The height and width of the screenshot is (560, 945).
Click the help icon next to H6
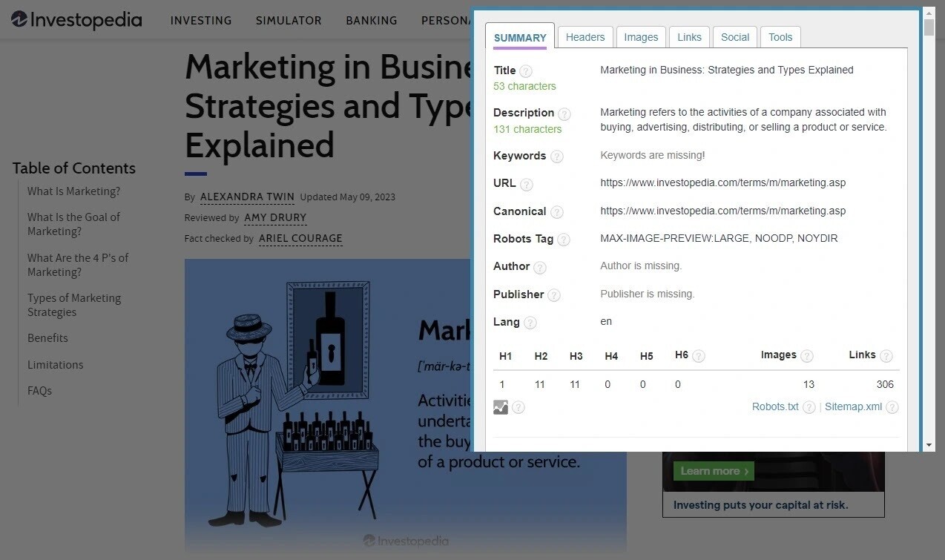click(x=699, y=356)
